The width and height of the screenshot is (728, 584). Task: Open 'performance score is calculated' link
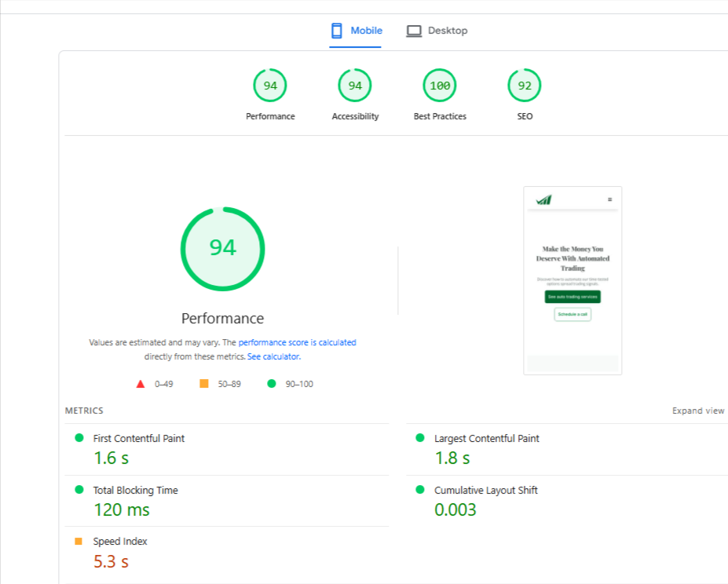[x=297, y=342]
